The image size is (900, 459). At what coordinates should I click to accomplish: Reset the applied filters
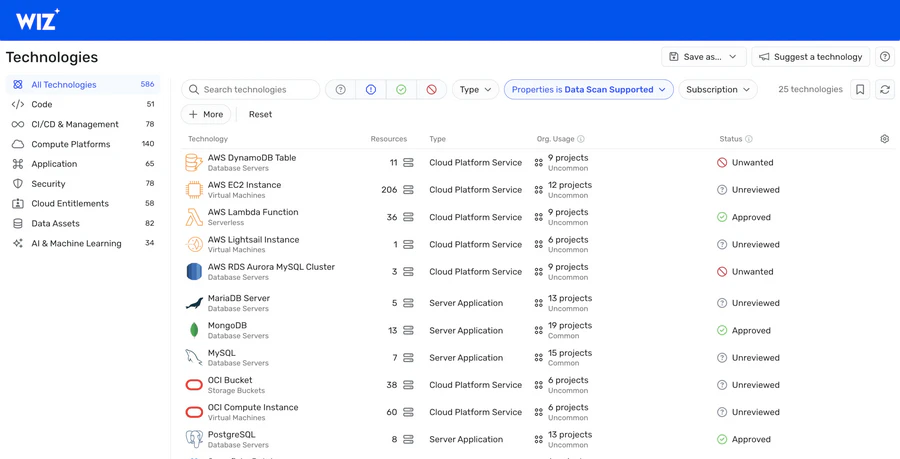tap(260, 114)
